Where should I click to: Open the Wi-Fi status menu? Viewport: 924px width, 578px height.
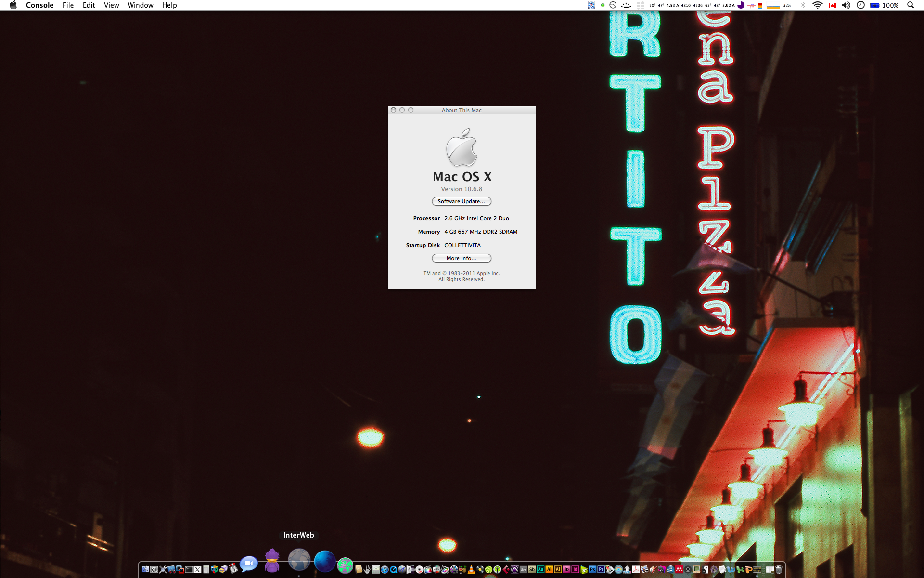click(817, 5)
